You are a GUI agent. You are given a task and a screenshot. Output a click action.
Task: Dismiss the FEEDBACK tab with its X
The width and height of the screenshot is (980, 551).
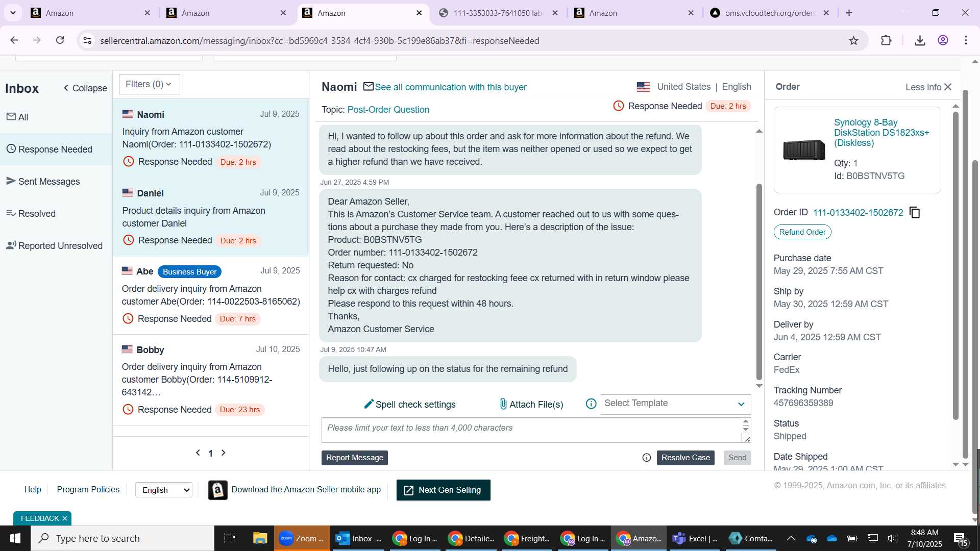coord(65,518)
